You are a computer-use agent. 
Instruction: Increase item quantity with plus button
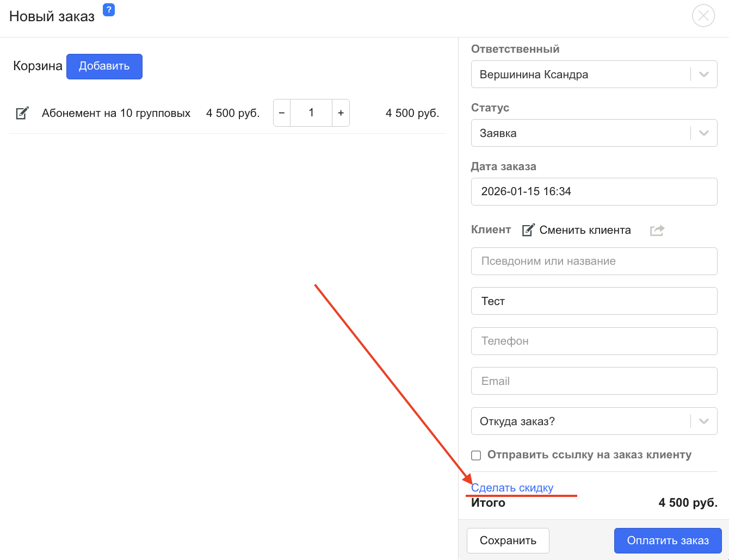coord(341,113)
